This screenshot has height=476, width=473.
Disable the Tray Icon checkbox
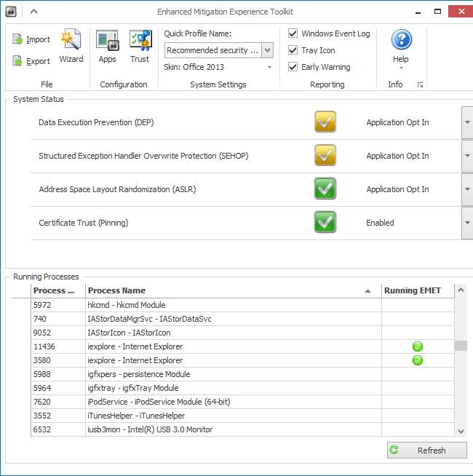pyautogui.click(x=293, y=50)
